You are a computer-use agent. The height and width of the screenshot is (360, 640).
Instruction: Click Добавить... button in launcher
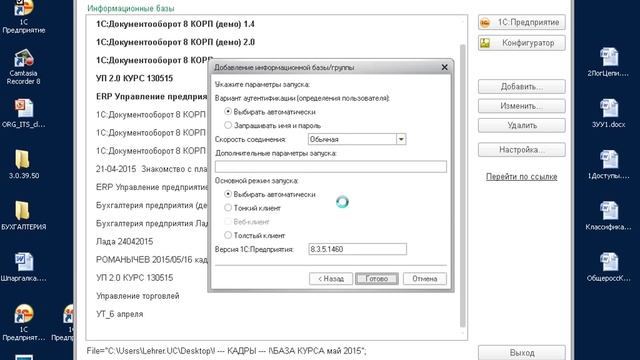(x=522, y=87)
